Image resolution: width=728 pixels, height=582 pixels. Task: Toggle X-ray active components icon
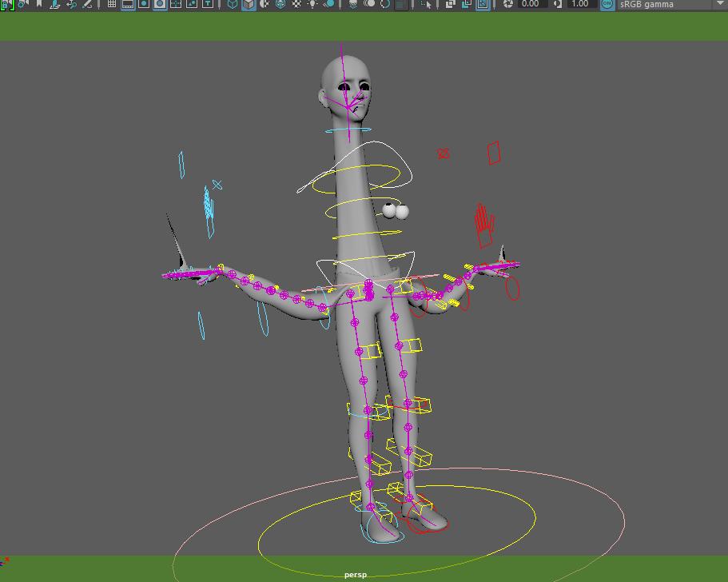(467, 4)
